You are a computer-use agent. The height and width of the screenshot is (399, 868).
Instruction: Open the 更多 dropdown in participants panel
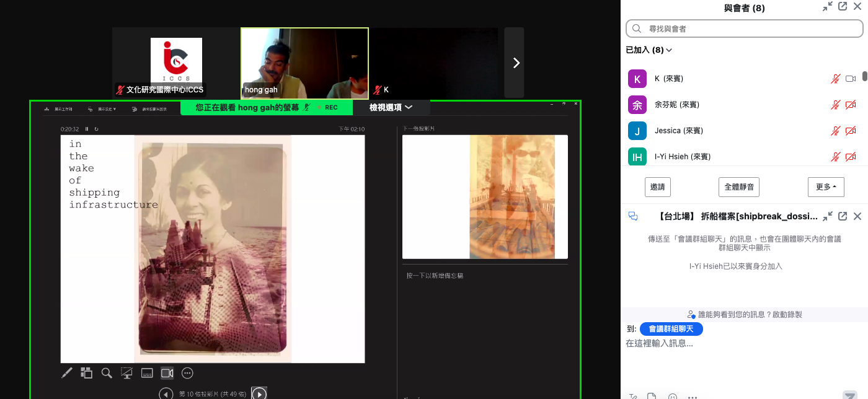coord(825,186)
